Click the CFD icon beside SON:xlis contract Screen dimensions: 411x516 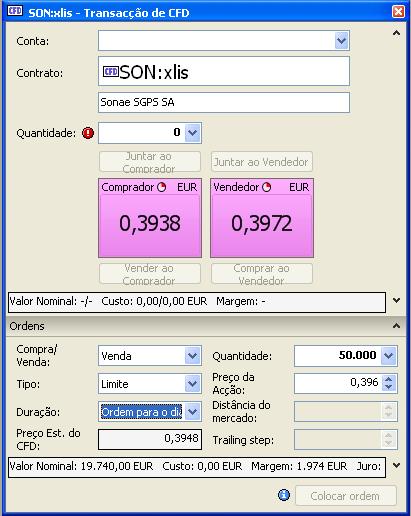point(111,72)
